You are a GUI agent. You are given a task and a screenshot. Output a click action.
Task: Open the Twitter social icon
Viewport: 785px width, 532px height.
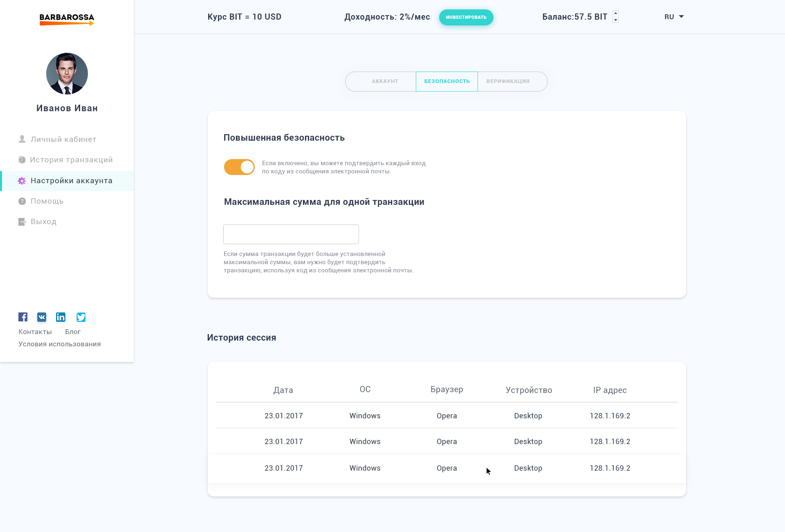click(x=81, y=317)
